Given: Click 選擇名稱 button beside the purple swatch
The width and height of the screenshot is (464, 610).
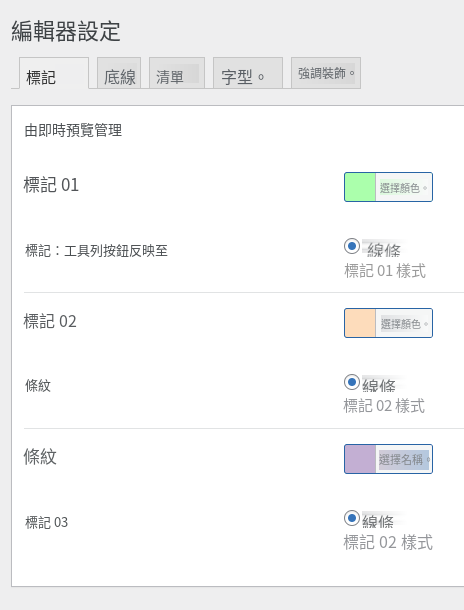Looking at the screenshot, I should point(404,460).
